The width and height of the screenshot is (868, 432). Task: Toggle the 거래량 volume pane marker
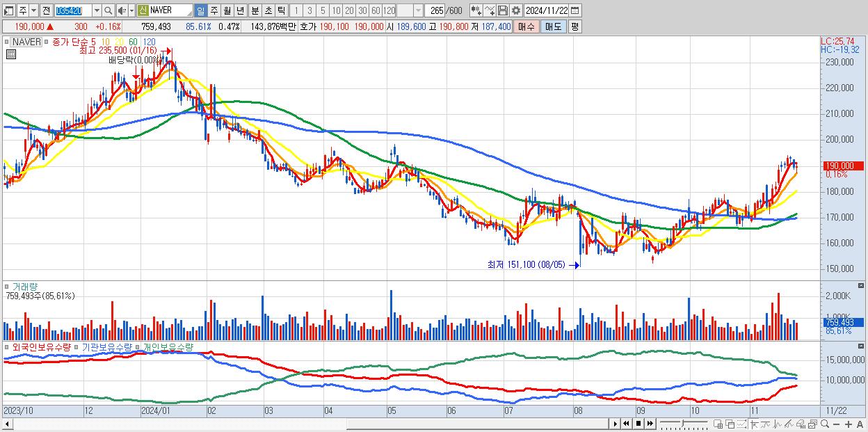tap(7, 287)
